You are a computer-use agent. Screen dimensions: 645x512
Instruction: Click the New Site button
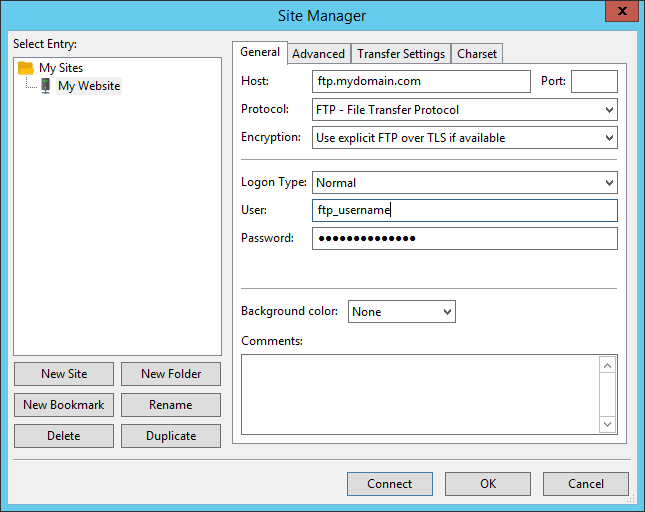click(x=64, y=374)
